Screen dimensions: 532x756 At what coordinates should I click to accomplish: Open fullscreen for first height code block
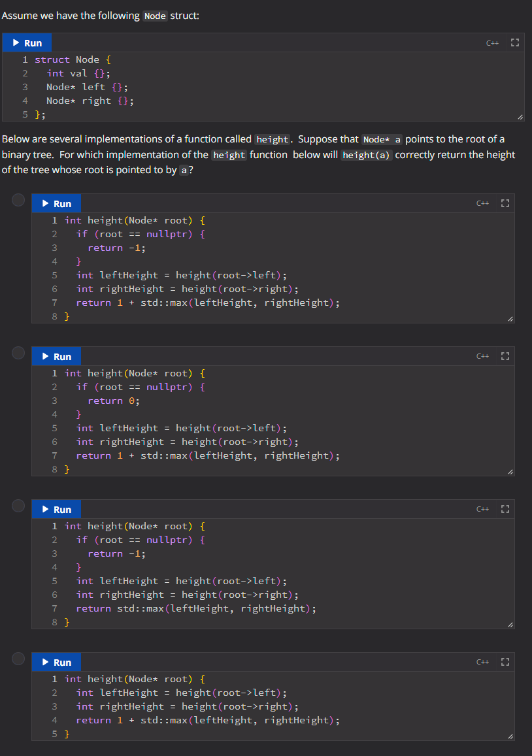pos(505,203)
